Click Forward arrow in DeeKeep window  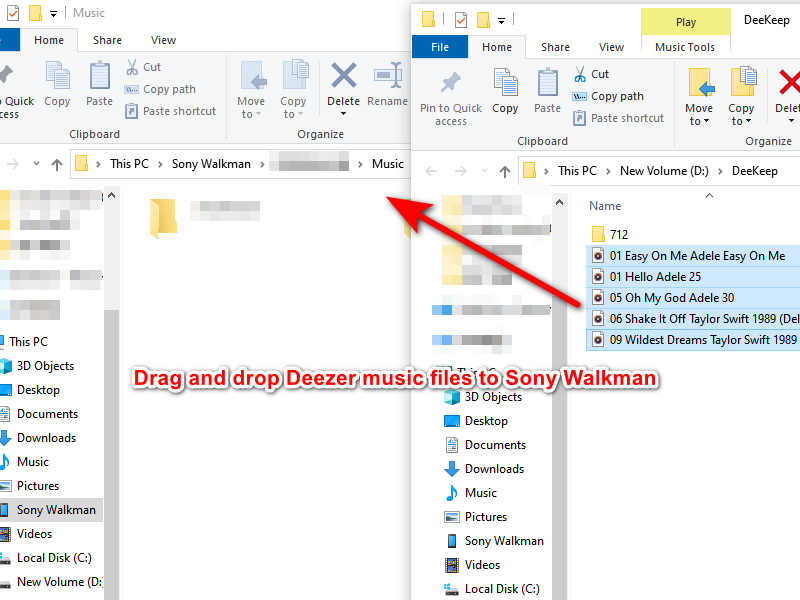[461, 171]
